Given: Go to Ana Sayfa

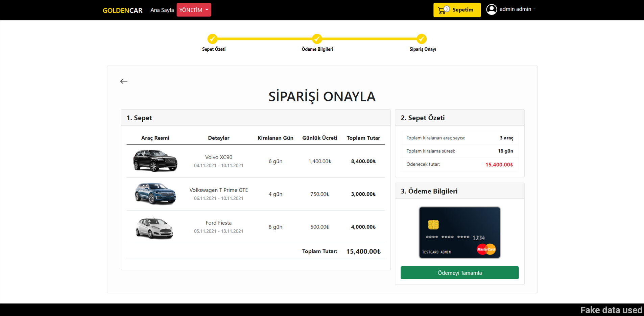Looking at the screenshot, I should point(162,10).
